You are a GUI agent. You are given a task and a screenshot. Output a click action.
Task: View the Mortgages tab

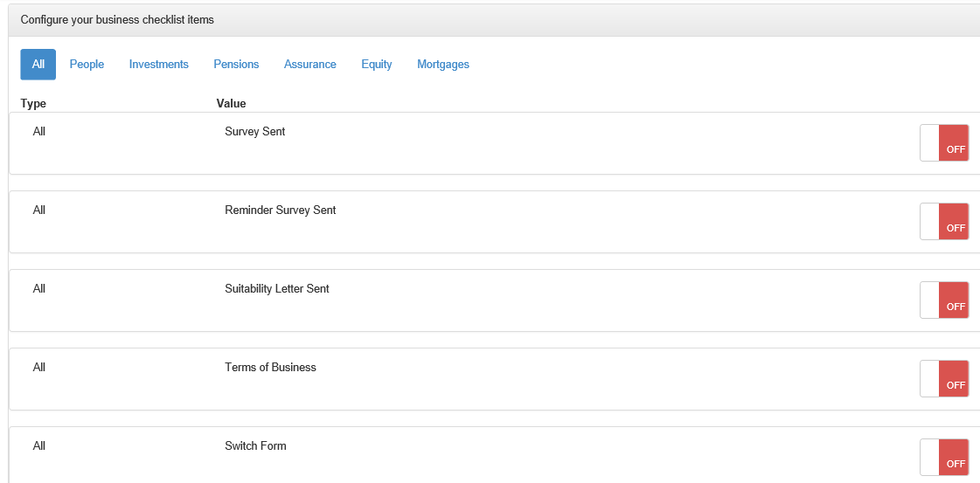coord(442,65)
